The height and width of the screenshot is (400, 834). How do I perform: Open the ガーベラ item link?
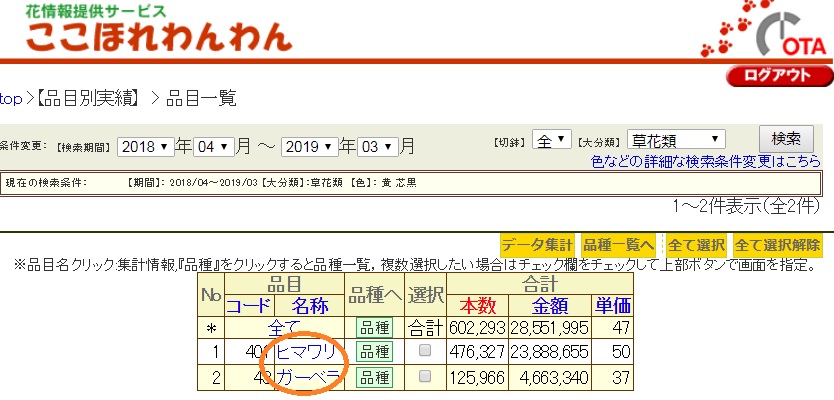[x=308, y=377]
